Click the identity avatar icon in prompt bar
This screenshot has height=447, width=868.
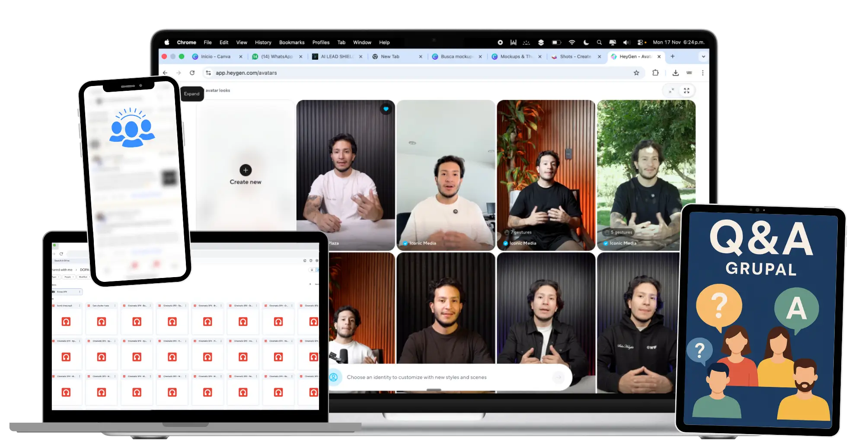click(334, 377)
